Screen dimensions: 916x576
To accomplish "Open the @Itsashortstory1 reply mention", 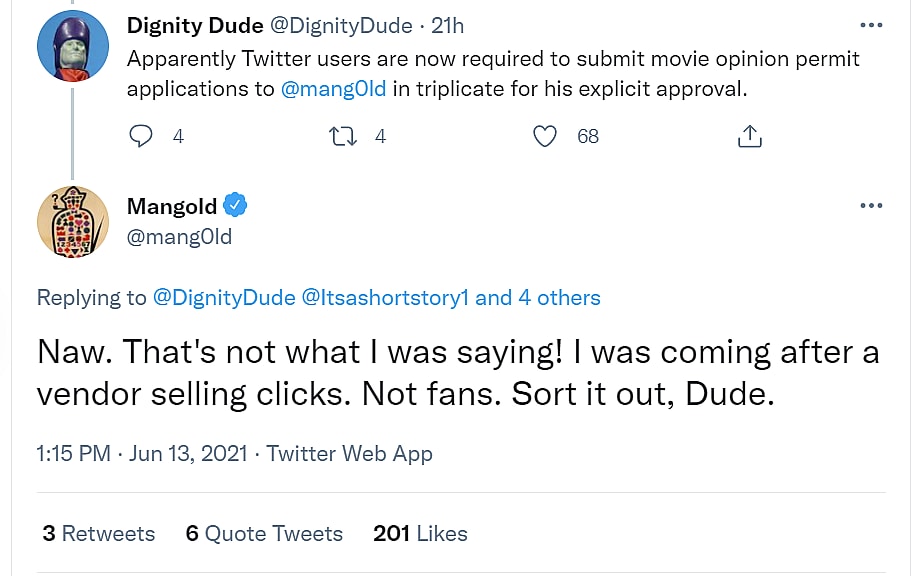I will [384, 297].
